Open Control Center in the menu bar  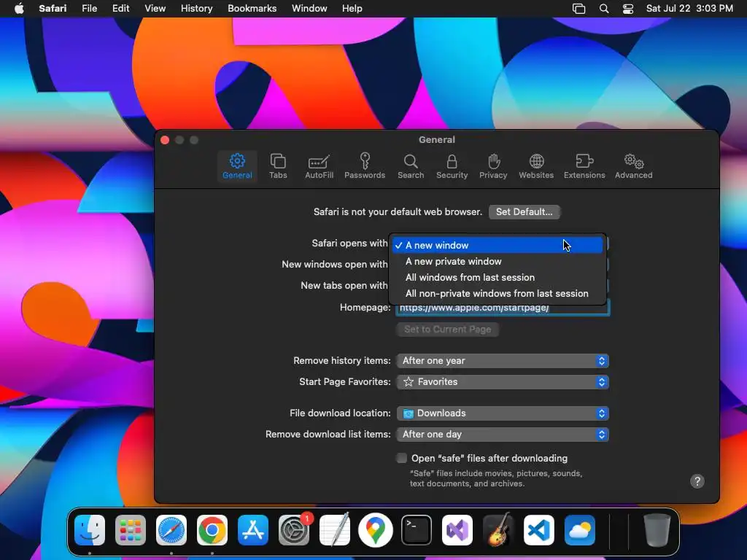pyautogui.click(x=628, y=9)
